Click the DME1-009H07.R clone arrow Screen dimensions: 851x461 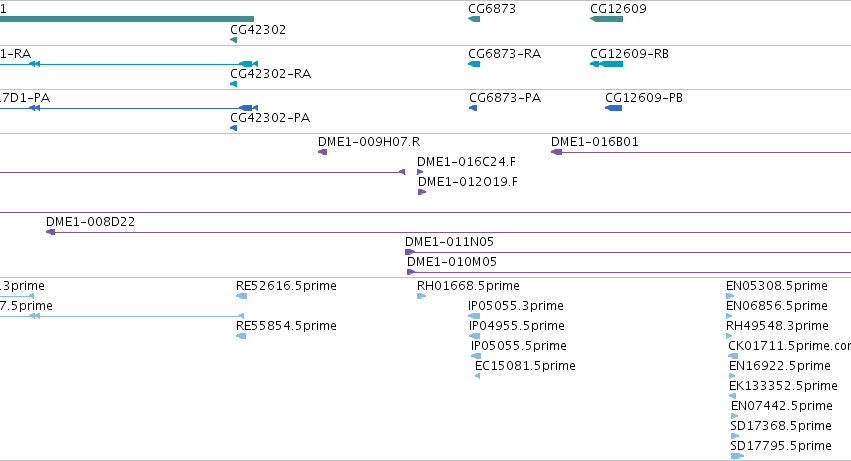322,152
